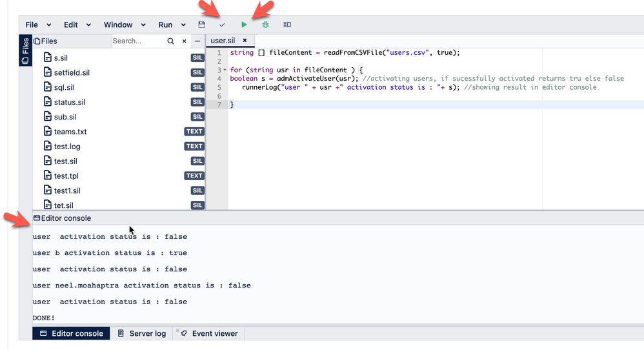The image size is (644, 350).
Task: Open test.sil in the file list
Action: pos(65,161)
